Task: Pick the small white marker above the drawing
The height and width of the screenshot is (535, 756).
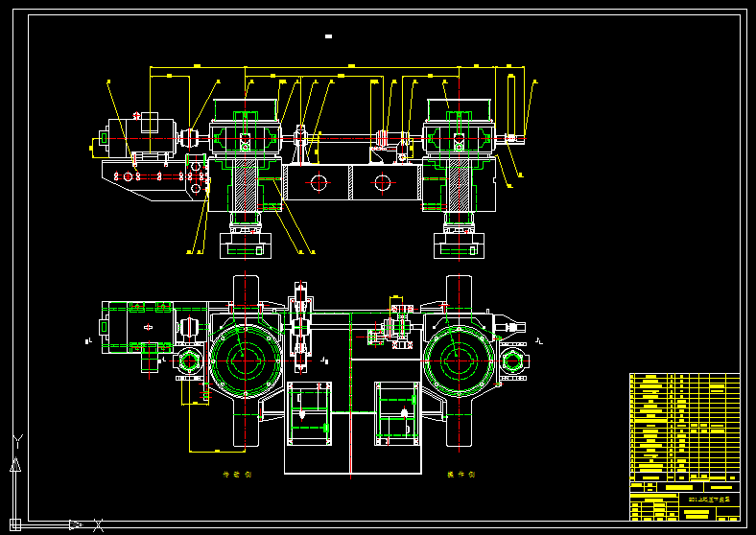Action: click(x=328, y=36)
